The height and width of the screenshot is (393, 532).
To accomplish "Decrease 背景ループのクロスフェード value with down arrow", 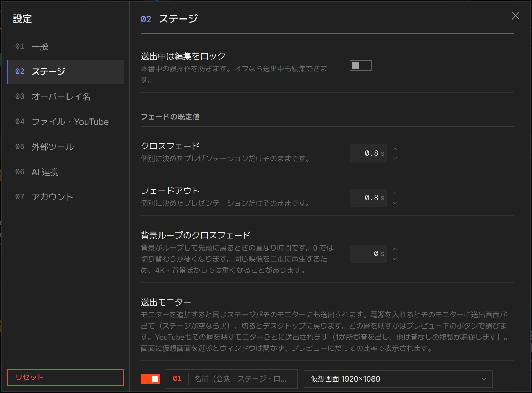I will coord(395,259).
